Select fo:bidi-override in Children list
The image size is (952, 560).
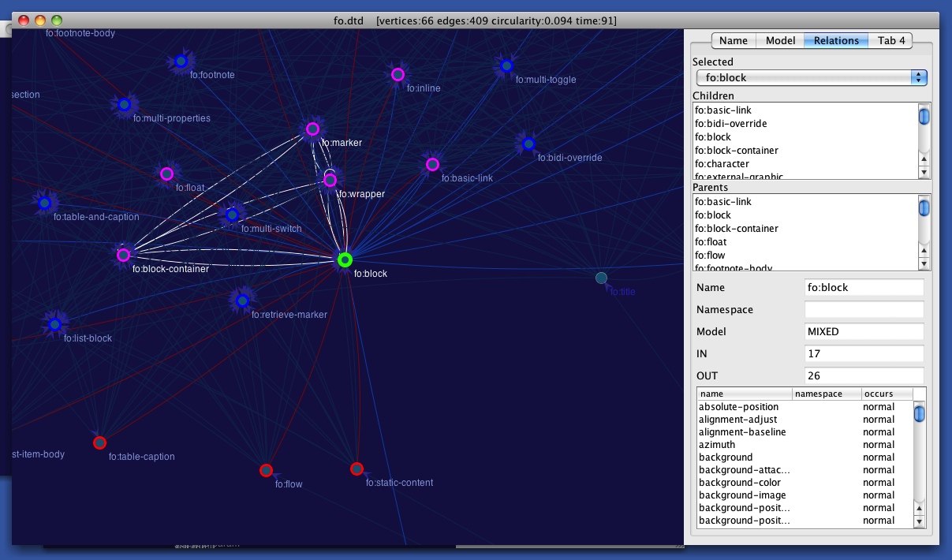[805, 124]
